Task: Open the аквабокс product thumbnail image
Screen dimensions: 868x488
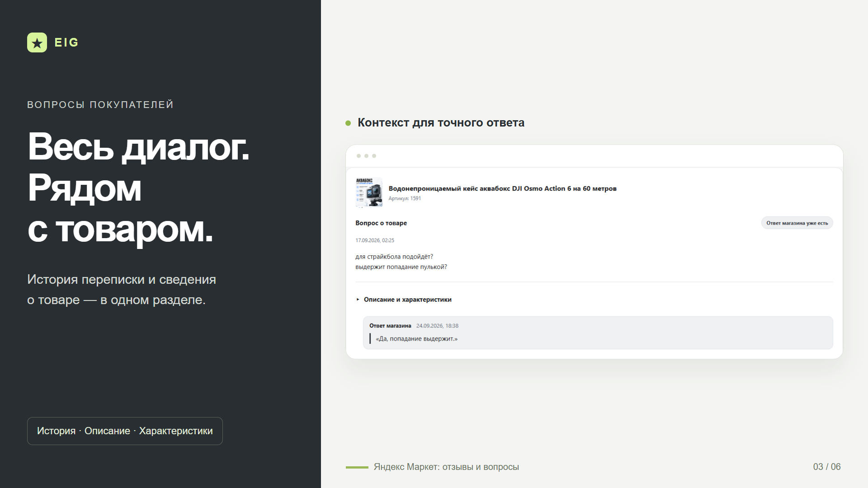Action: coord(369,192)
